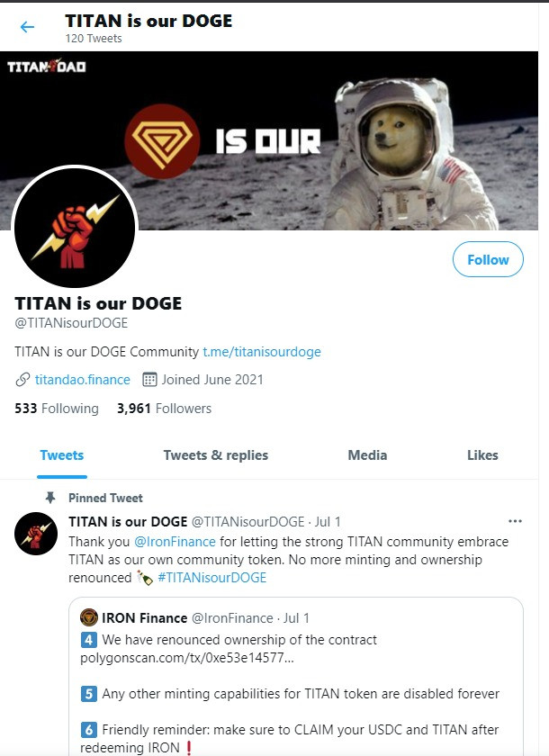This screenshot has width=549, height=756.
Task: View the 3,961 Followers list
Action: tap(165, 409)
